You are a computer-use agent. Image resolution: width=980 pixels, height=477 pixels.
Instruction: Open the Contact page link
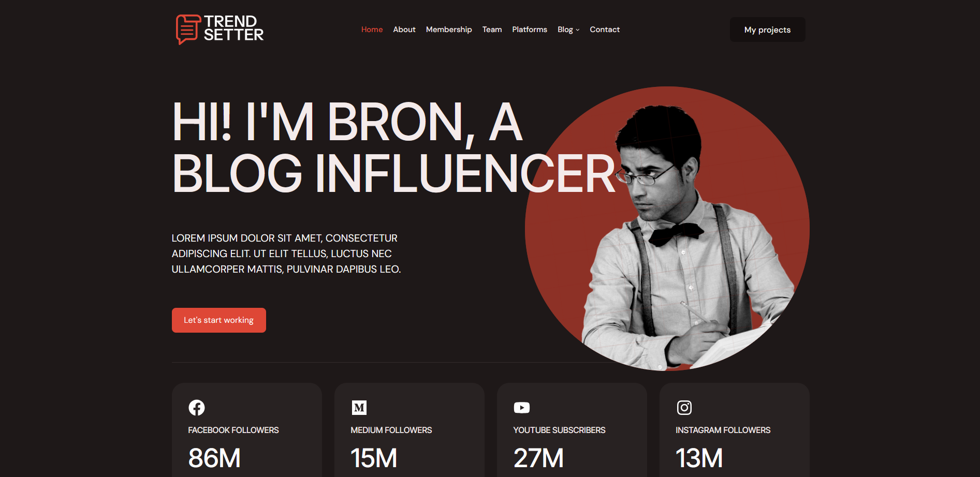tap(605, 29)
